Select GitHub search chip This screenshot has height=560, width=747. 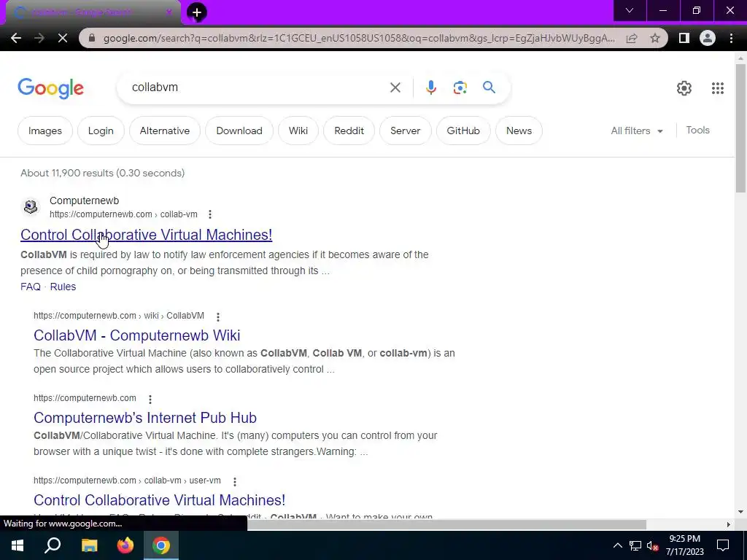pyautogui.click(x=463, y=131)
